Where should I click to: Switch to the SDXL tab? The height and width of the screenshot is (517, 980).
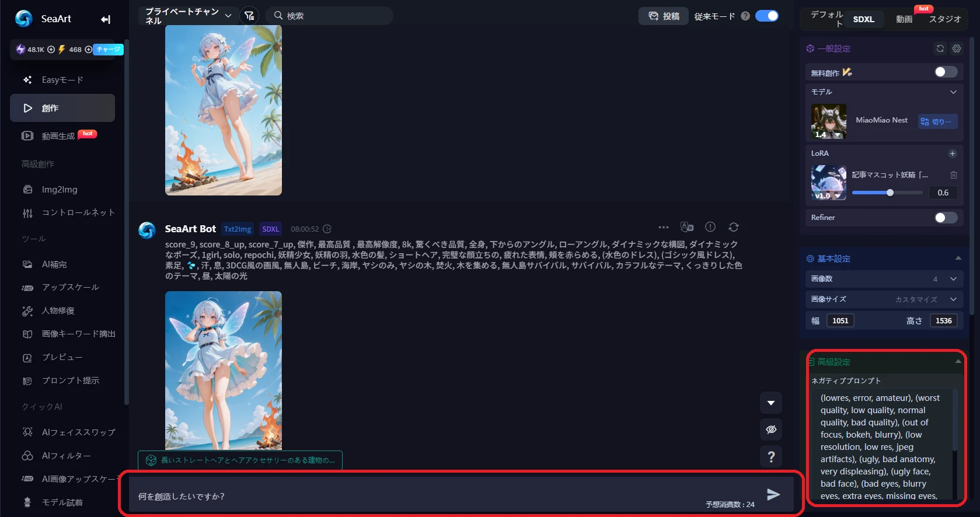[863, 19]
